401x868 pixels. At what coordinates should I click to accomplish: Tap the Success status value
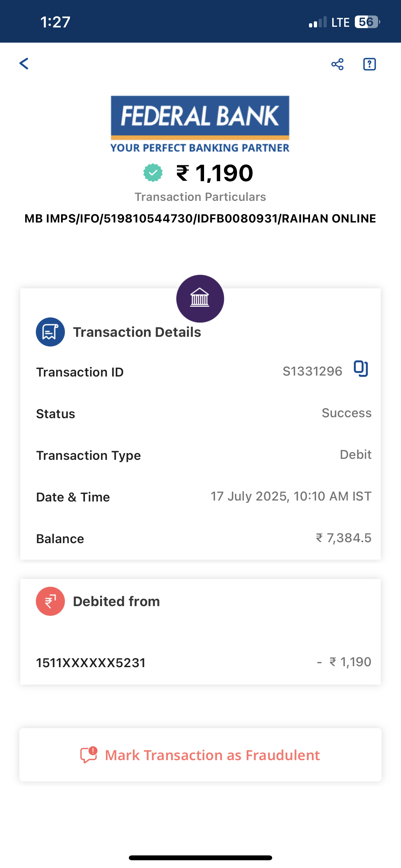346,413
